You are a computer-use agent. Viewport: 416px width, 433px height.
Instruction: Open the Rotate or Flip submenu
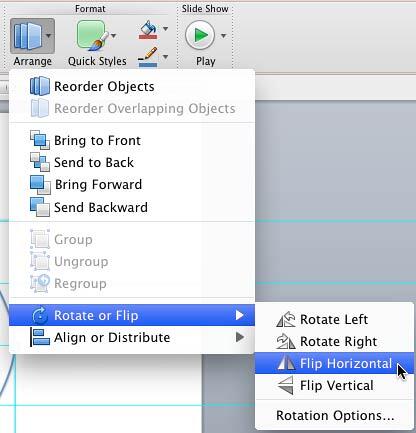pyautogui.click(x=132, y=315)
